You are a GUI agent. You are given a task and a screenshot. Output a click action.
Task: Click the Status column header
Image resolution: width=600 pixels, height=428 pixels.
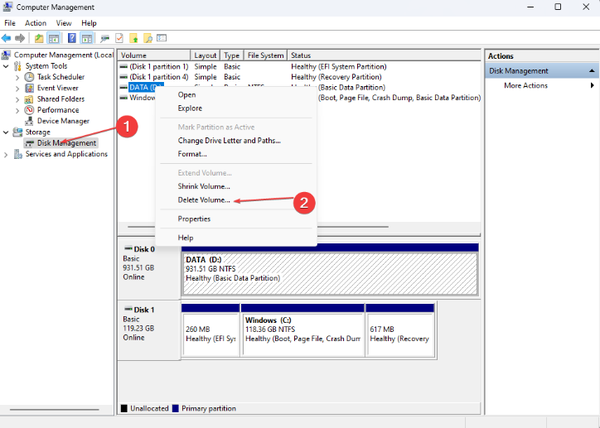click(x=384, y=55)
